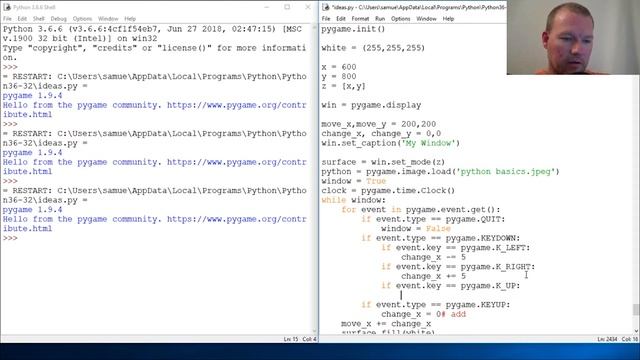
Task: Maximize the Python Shell window
Action: point(287,7)
